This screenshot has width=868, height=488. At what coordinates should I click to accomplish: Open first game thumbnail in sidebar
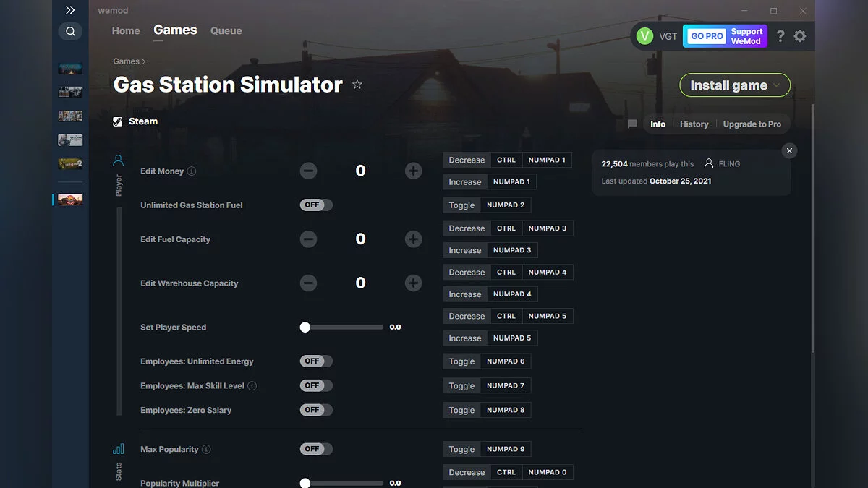point(70,69)
